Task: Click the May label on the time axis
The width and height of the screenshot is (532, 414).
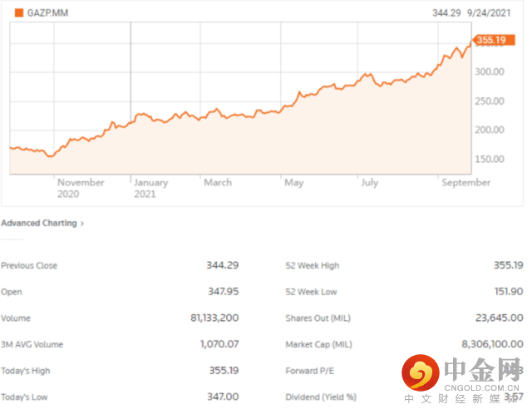Action: tap(293, 183)
